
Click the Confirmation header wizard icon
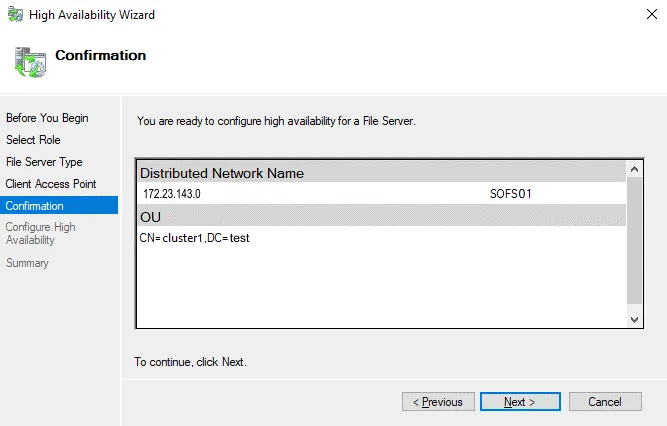[29, 61]
